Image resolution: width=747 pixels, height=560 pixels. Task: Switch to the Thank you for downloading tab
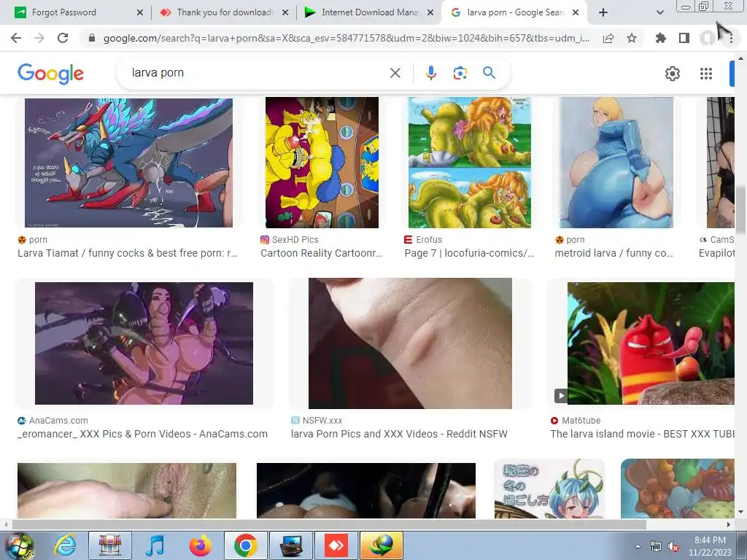coord(225,12)
